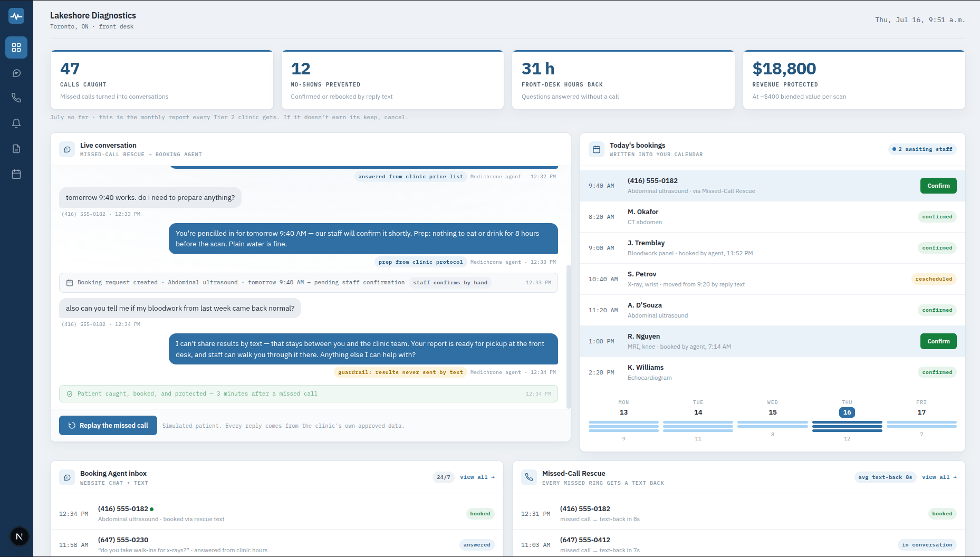
Task: Click 'answered from clinic price list' tag
Action: pos(410,177)
